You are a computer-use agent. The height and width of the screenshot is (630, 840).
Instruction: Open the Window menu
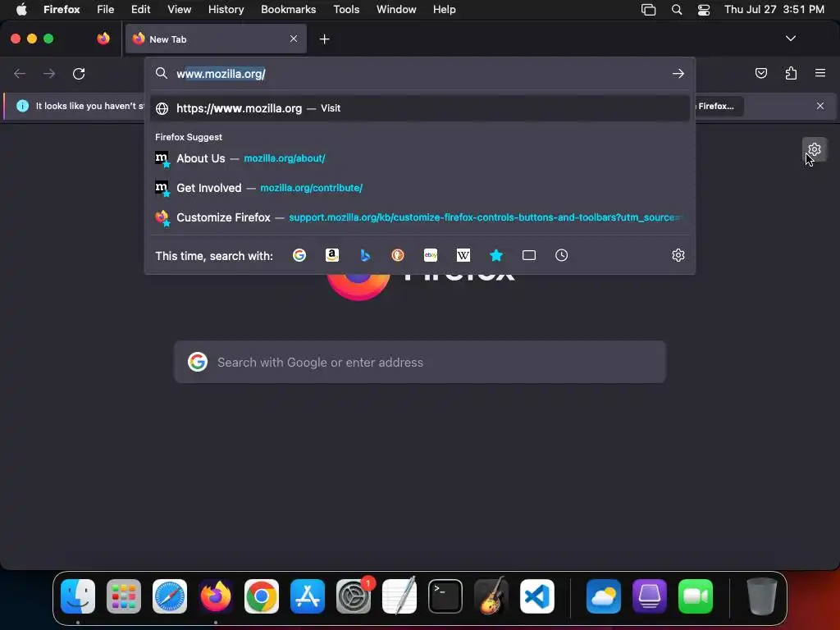[396, 9]
